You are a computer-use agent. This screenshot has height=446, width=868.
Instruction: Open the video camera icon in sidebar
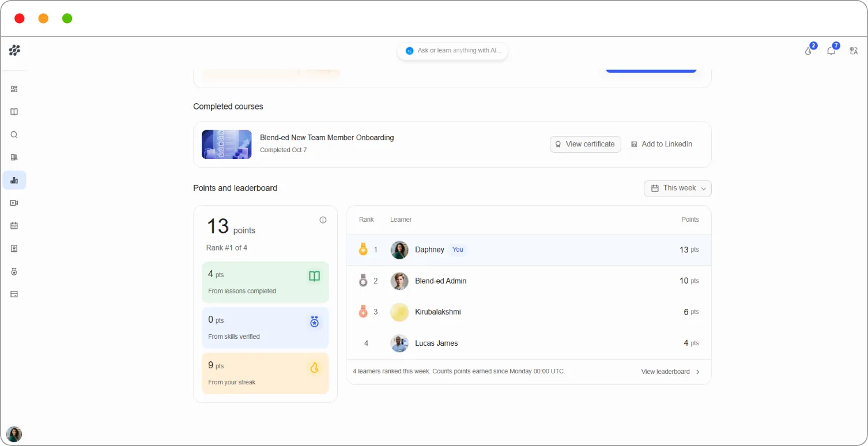pos(14,203)
